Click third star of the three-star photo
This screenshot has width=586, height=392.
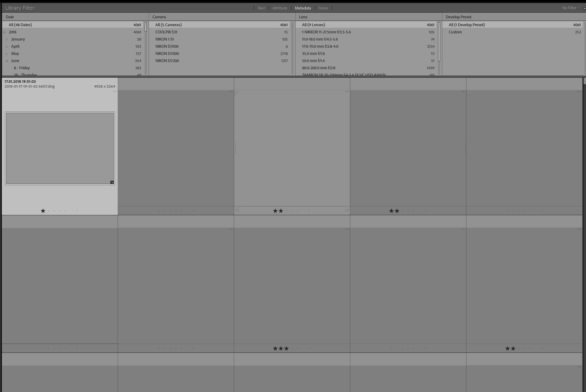click(286, 349)
